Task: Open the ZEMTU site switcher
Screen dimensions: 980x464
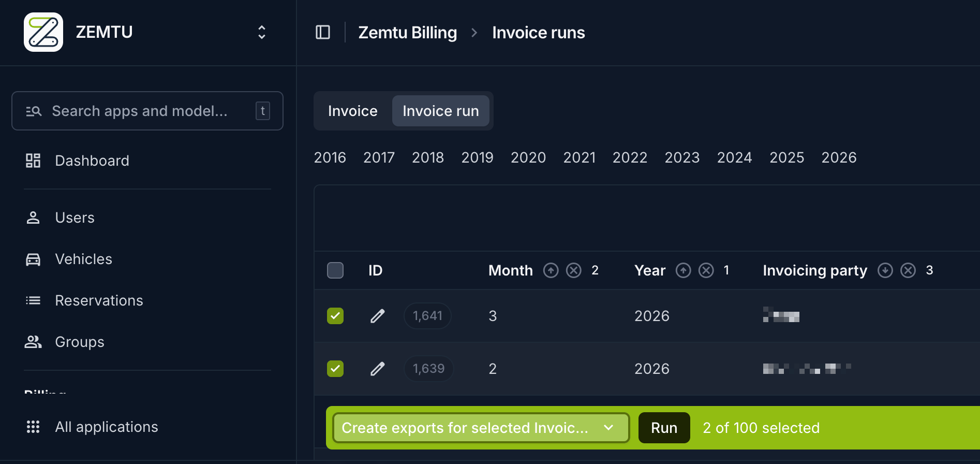Action: coord(262,32)
